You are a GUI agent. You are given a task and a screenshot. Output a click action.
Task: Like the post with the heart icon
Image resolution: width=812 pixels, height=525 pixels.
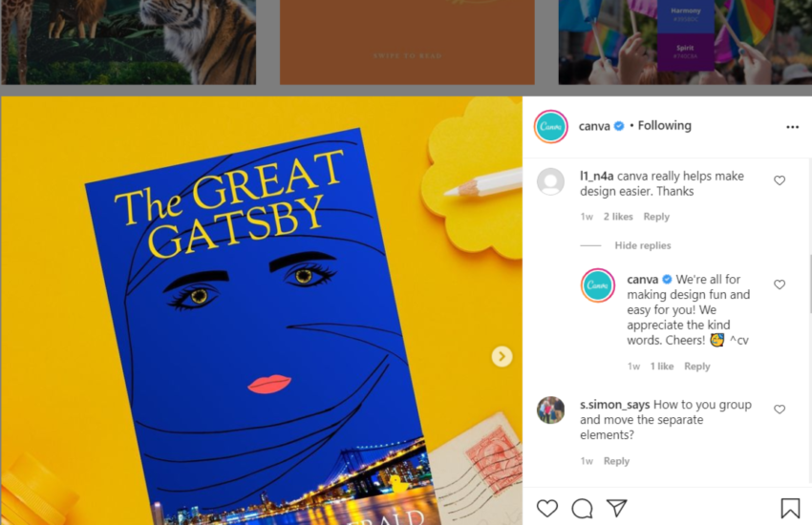pos(546,509)
